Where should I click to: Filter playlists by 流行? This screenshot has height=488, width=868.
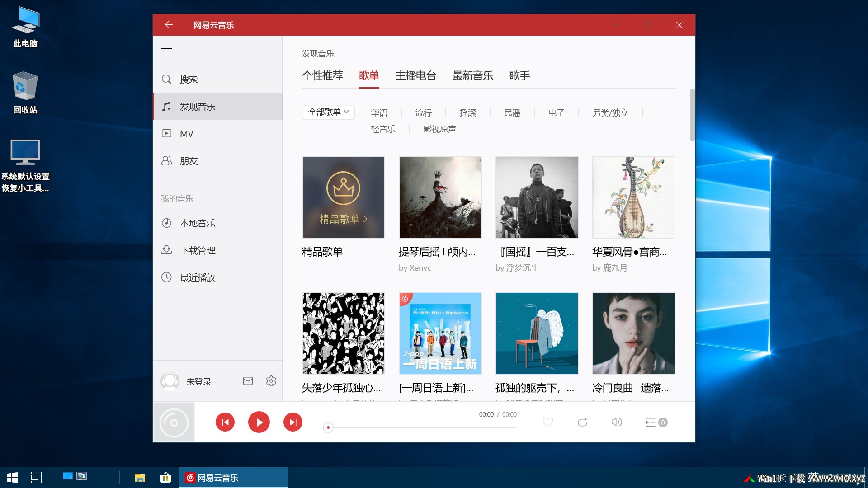424,113
